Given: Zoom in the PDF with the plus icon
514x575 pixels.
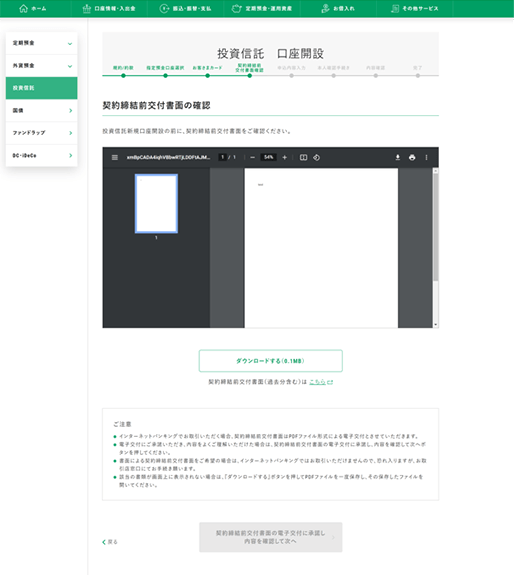Looking at the screenshot, I should coord(284,157).
